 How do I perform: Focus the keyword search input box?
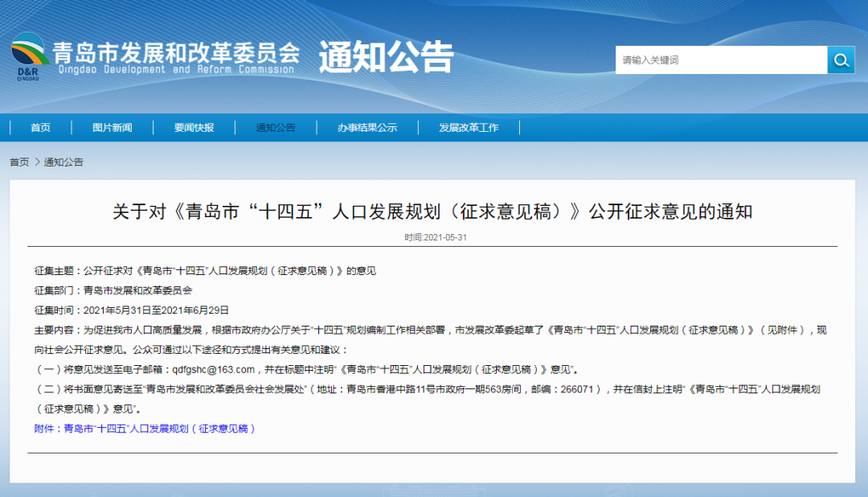[x=721, y=60]
